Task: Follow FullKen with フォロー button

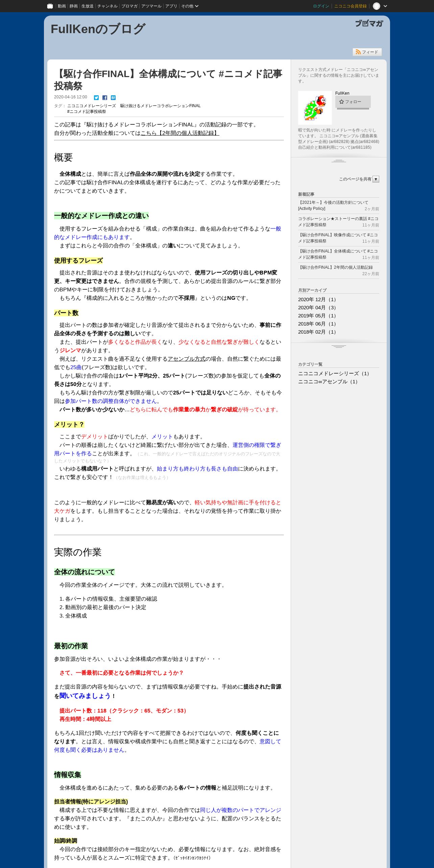Action: 353,102
